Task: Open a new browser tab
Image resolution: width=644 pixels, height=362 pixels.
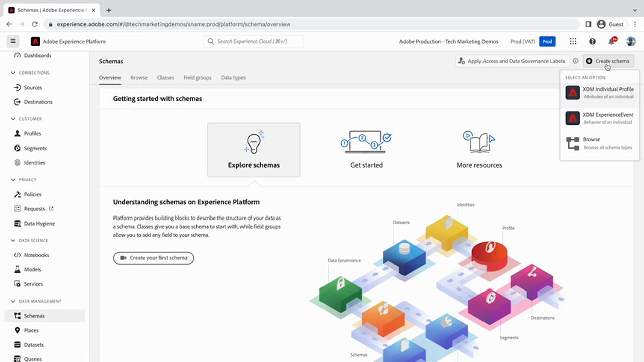Action: (x=108, y=10)
